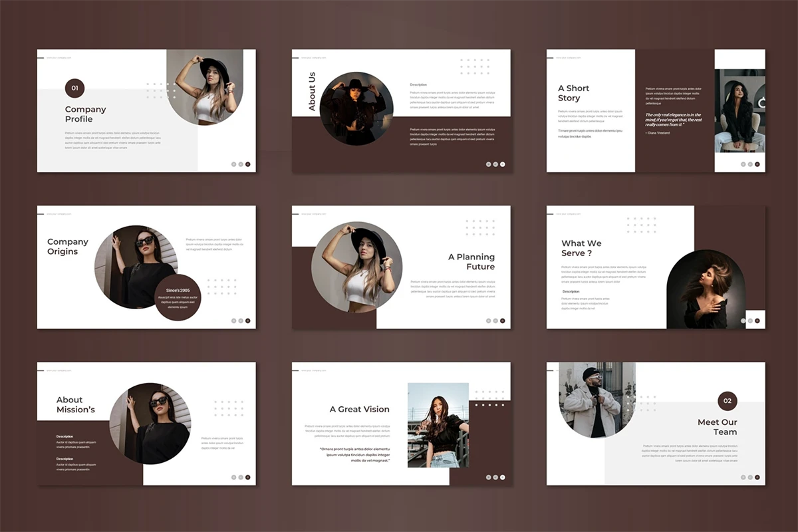The height and width of the screenshot is (532, 798).
Task: Click the "Since's 2005" brown circle
Action: coord(178,298)
